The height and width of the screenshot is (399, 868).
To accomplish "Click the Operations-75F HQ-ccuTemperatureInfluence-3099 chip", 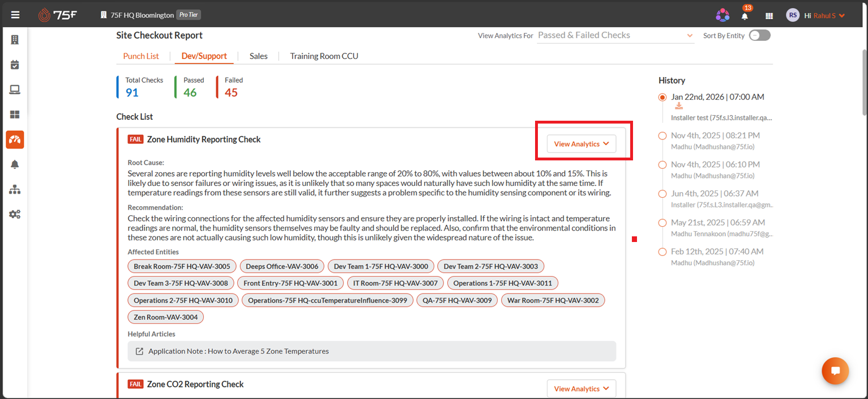I will [x=327, y=300].
